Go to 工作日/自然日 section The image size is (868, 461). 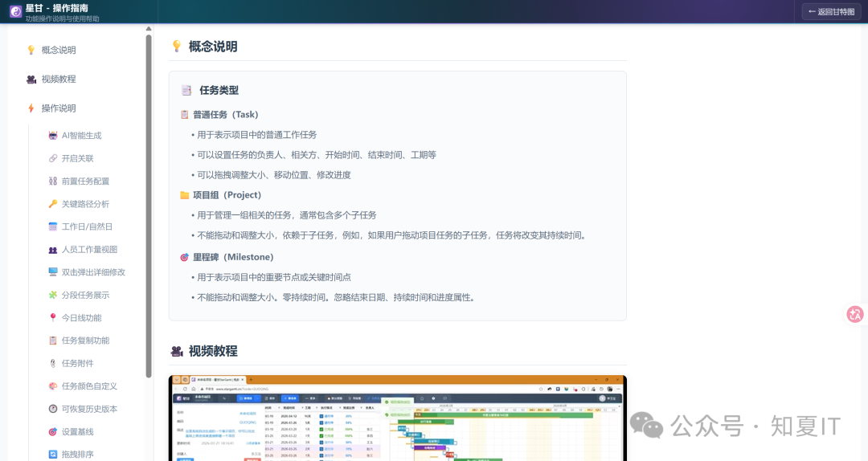point(87,226)
